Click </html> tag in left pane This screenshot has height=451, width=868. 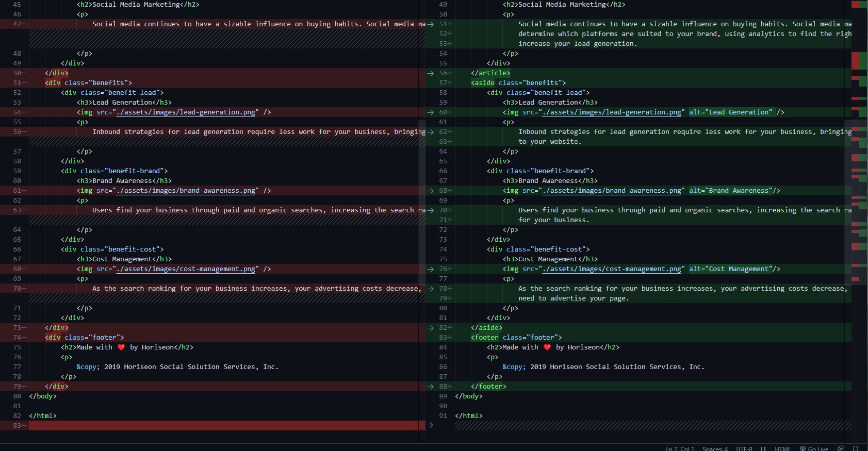(43, 416)
